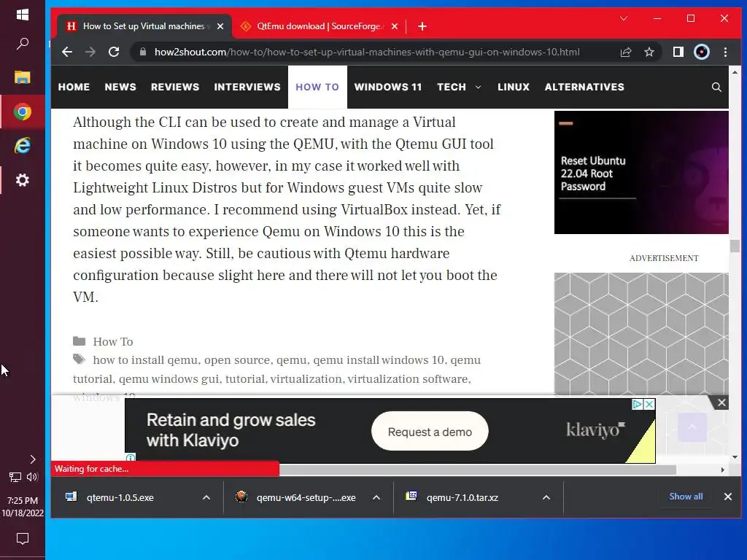Show hidden tray icons chevron
This screenshot has width=747, height=560.
coord(32,459)
